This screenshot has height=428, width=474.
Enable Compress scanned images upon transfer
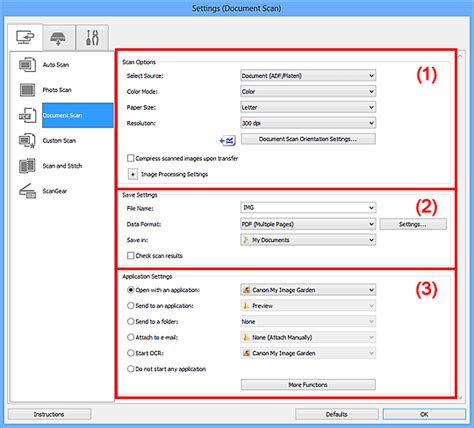(x=131, y=158)
